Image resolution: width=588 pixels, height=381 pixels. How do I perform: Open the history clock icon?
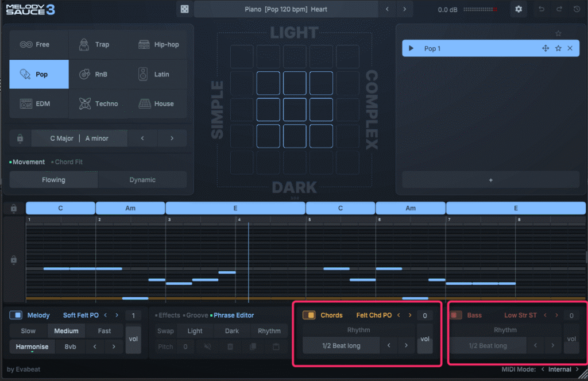pos(577,9)
